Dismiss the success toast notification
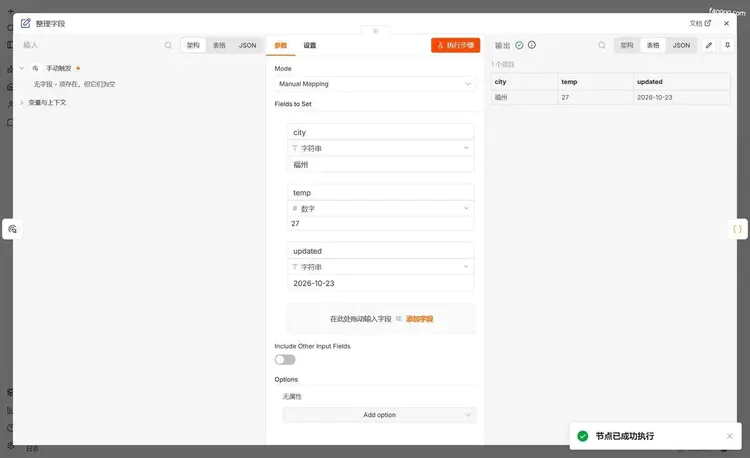Screen dimensions: 750x458 tap(729, 436)
